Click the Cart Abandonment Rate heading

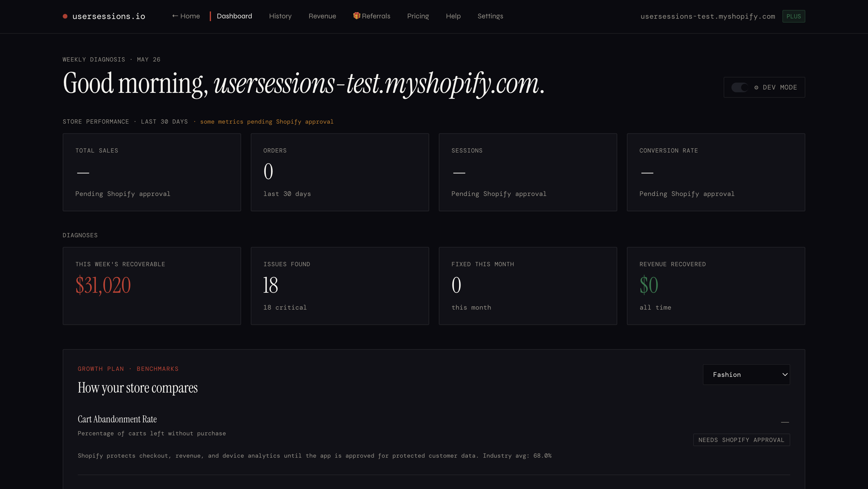click(x=117, y=419)
